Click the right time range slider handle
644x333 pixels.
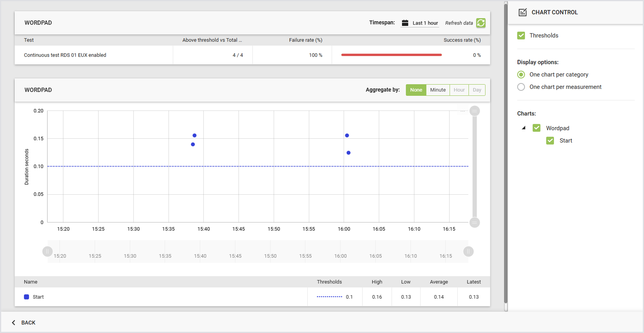coord(469,251)
